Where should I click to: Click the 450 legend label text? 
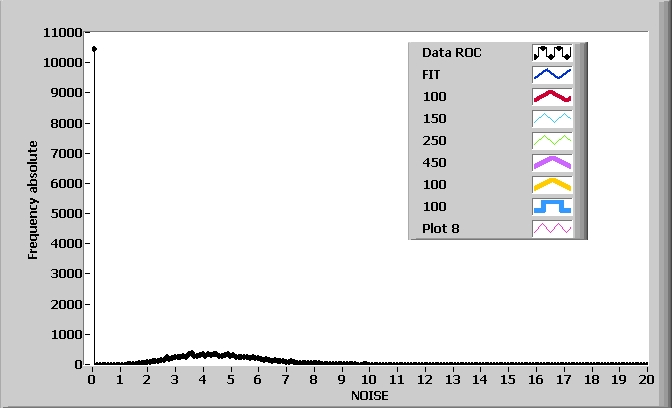coord(434,162)
